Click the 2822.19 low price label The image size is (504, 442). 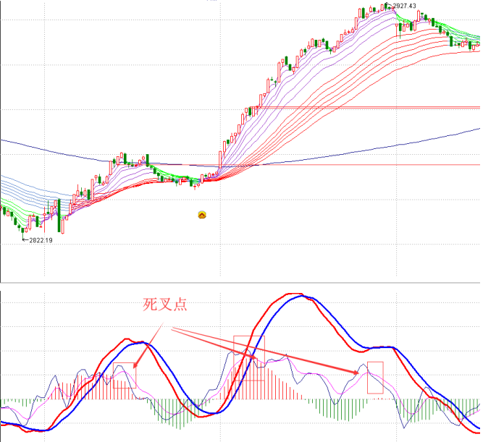click(x=41, y=239)
